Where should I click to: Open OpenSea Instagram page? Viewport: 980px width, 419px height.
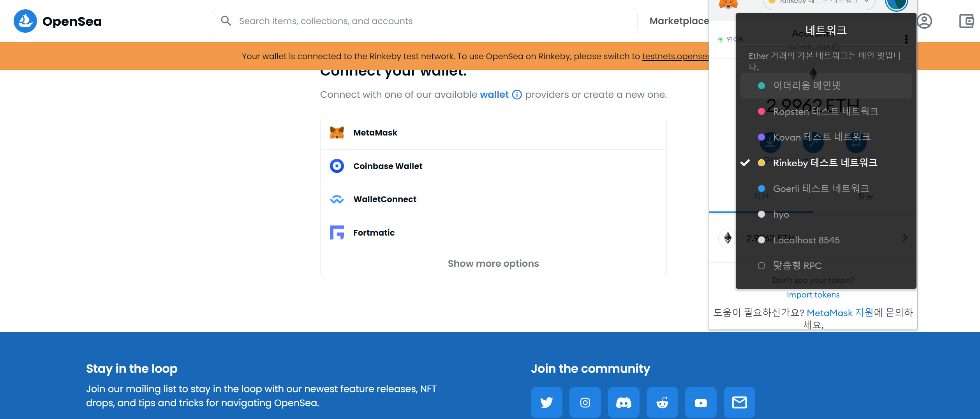tap(585, 403)
